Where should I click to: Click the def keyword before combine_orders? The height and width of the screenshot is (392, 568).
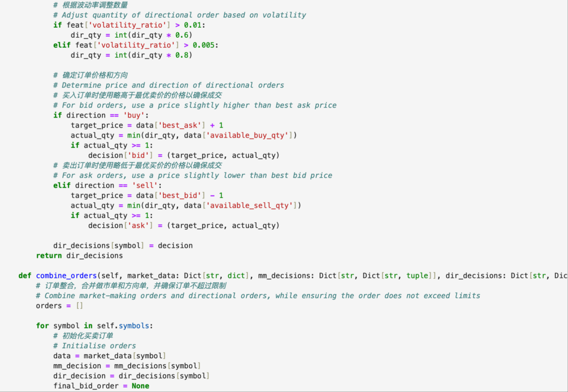coord(24,276)
